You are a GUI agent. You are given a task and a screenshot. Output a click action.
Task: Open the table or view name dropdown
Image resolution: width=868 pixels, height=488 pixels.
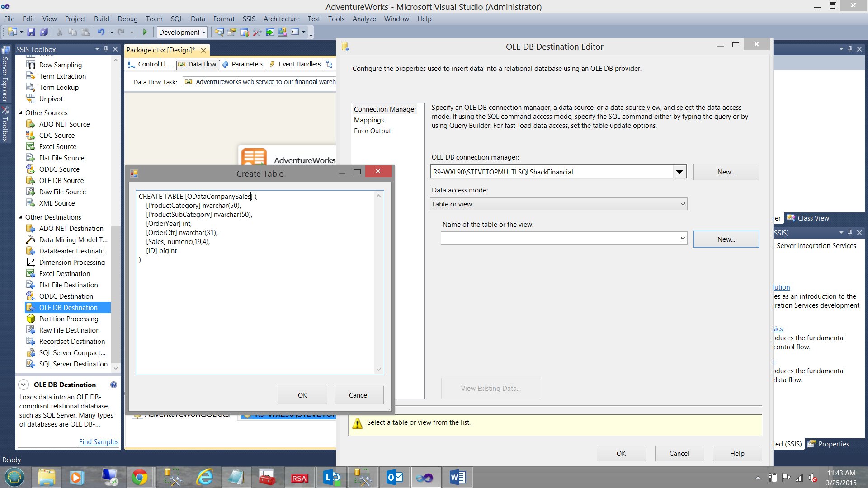(x=683, y=239)
